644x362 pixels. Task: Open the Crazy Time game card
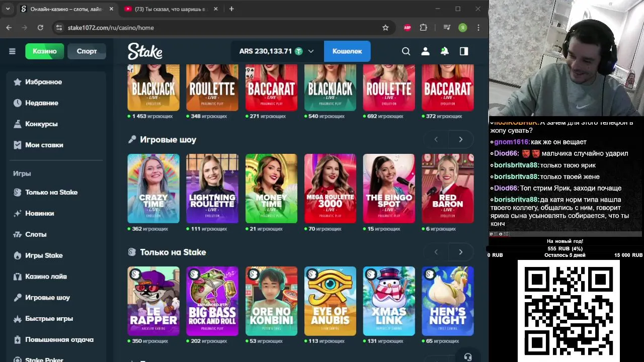pyautogui.click(x=153, y=189)
